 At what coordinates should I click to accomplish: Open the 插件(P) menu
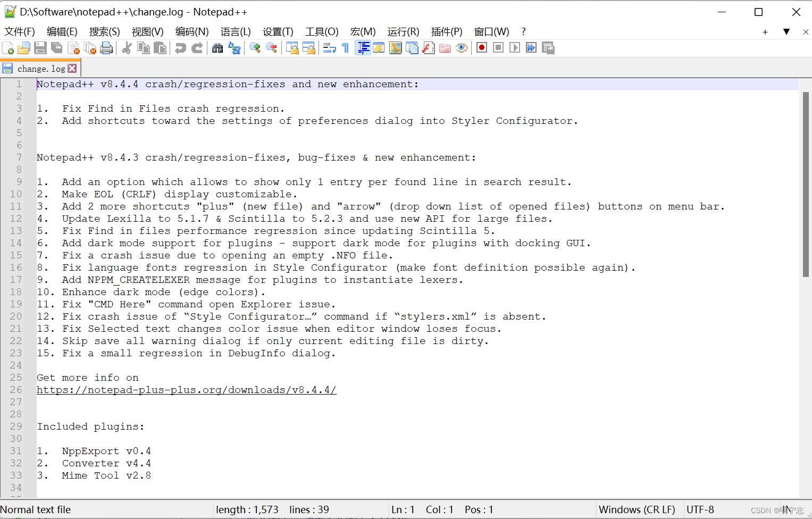(447, 32)
